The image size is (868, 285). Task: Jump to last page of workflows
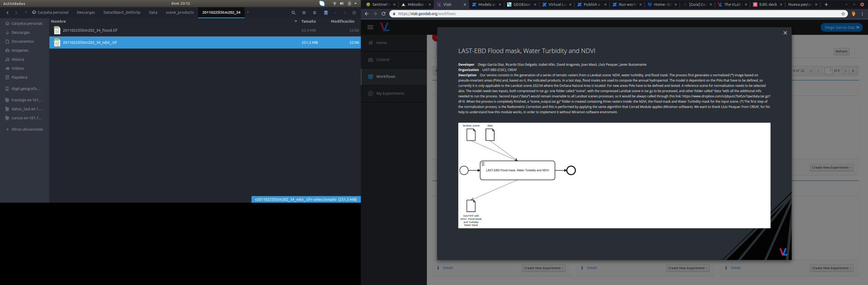(853, 71)
